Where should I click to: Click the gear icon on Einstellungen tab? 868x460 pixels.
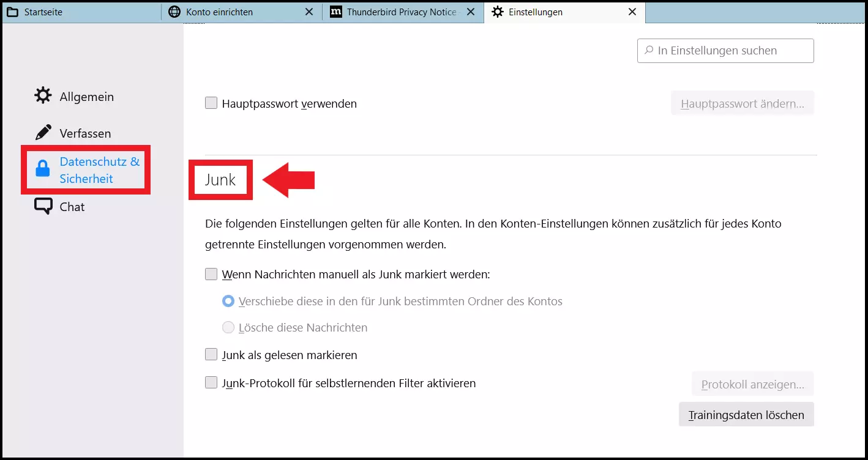tap(498, 12)
